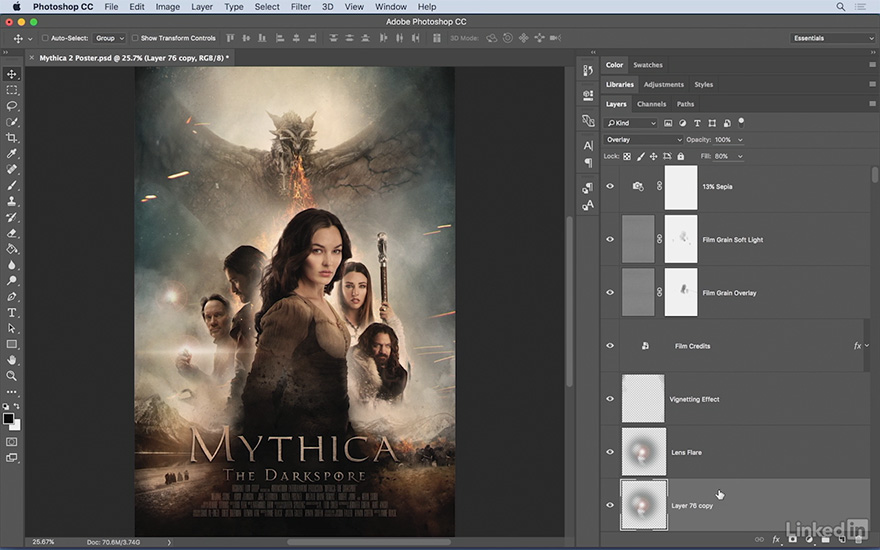
Task: Select the Eyedropper tool
Action: pyautogui.click(x=11, y=153)
